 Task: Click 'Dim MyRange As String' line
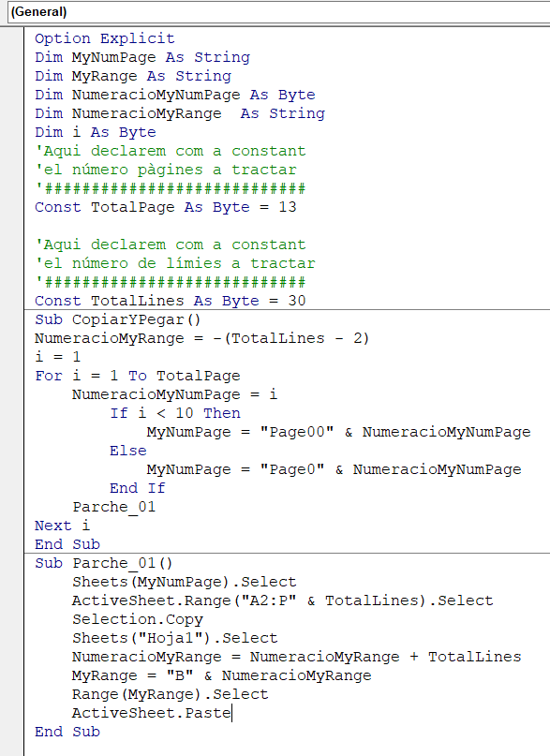click(133, 76)
